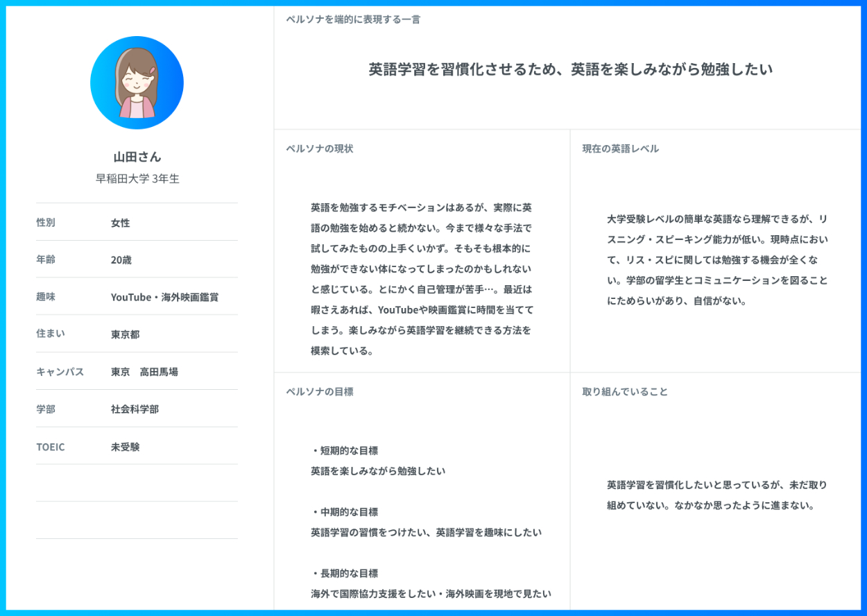Click the TOEIC field label
Viewport: 867px width, 616px height.
tap(50, 447)
